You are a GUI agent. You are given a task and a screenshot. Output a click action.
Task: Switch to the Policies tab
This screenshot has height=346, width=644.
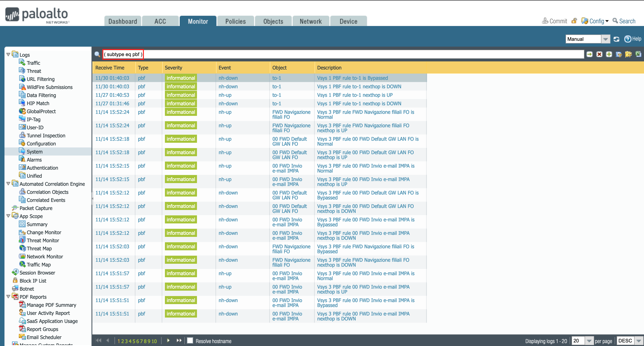click(235, 21)
